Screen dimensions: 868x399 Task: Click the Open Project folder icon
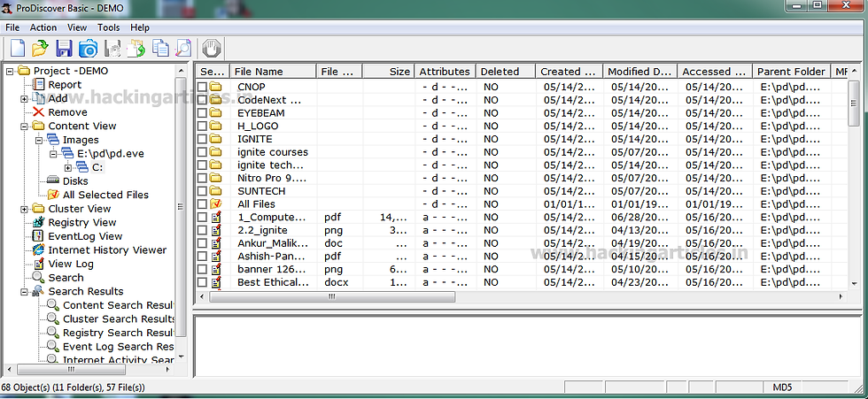[x=40, y=49]
